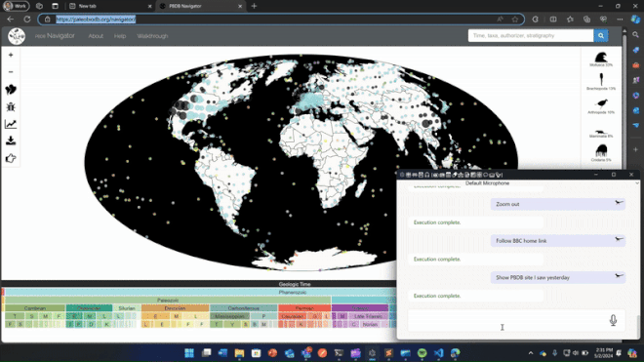Select the Mississippian subperiod on timescale
The image size is (644, 362).
[229, 316]
